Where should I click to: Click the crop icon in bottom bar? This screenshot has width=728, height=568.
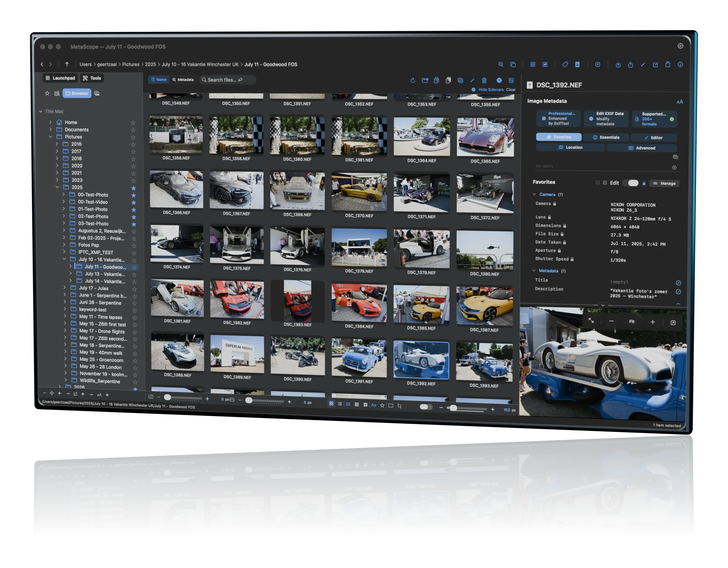[x=400, y=406]
